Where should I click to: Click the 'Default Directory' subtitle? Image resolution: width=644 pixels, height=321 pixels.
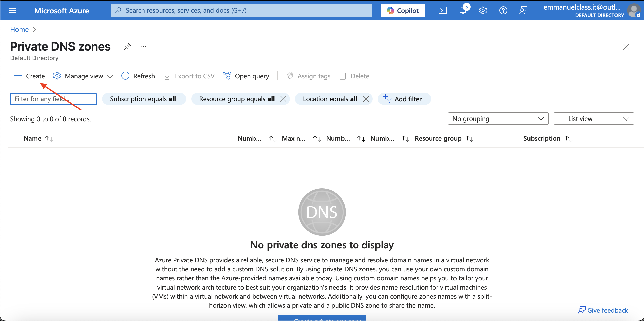(x=34, y=58)
